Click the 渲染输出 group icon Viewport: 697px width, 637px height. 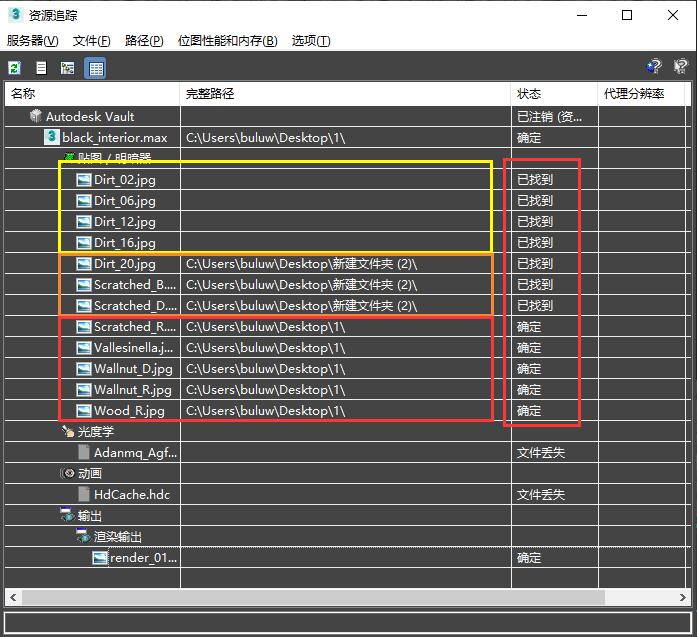(83, 536)
